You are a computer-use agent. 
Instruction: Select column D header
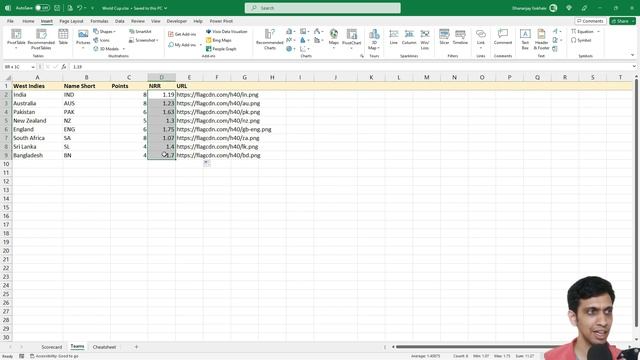pos(162,77)
